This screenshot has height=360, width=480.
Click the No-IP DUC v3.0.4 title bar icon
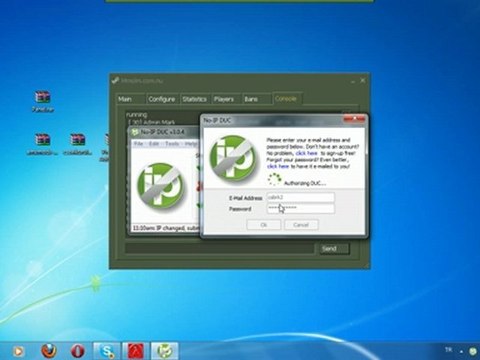(x=135, y=132)
